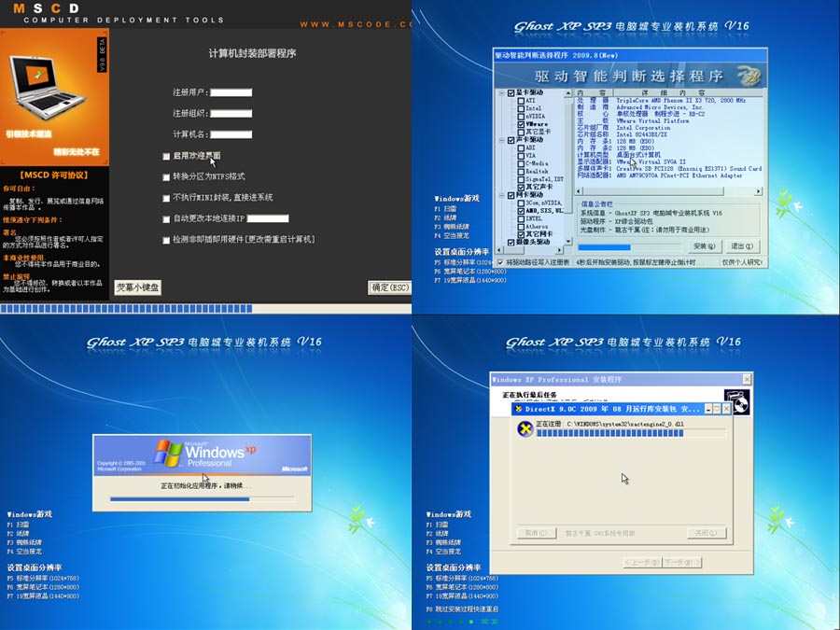Collapse the 声卡驱动 tree node

tap(502, 140)
